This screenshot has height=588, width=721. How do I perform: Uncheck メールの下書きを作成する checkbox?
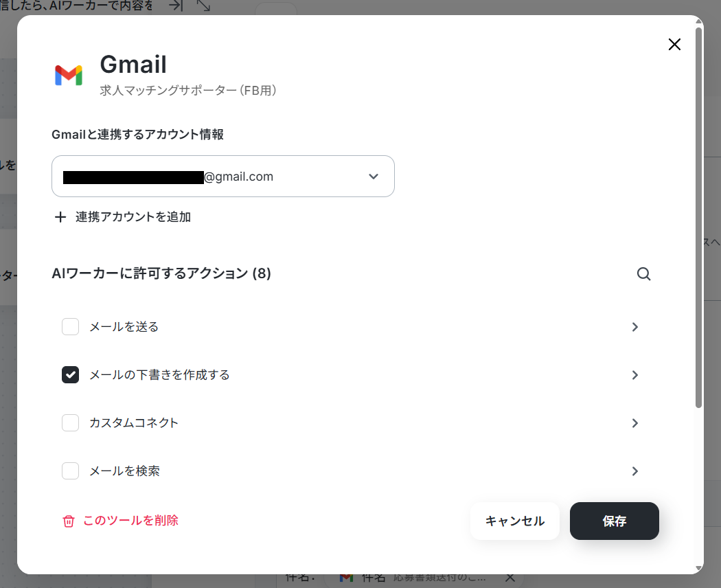pyautogui.click(x=70, y=375)
